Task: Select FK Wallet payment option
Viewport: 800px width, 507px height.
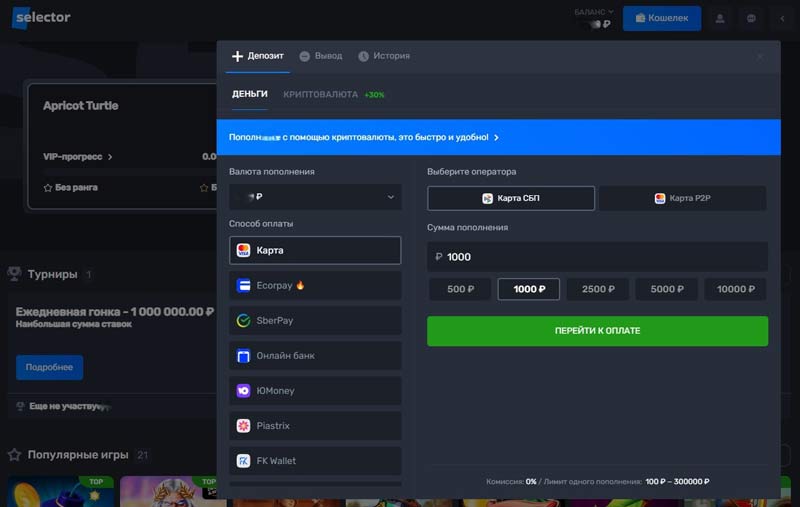Action: point(314,461)
